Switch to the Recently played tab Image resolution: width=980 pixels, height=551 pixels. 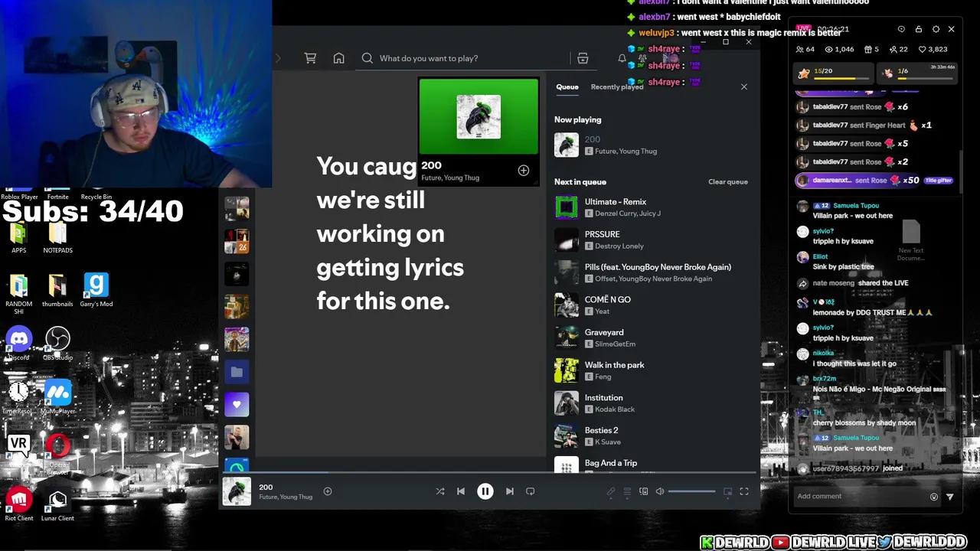[617, 86]
